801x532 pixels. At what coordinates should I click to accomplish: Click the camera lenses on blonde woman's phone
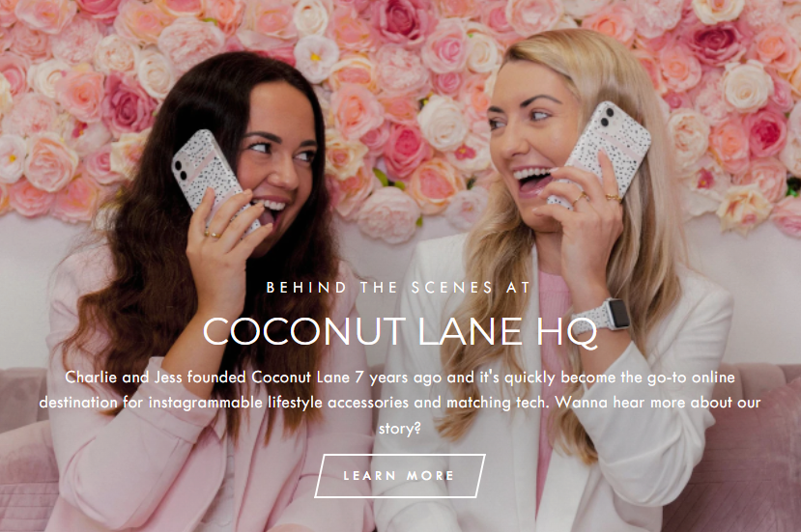point(607,117)
